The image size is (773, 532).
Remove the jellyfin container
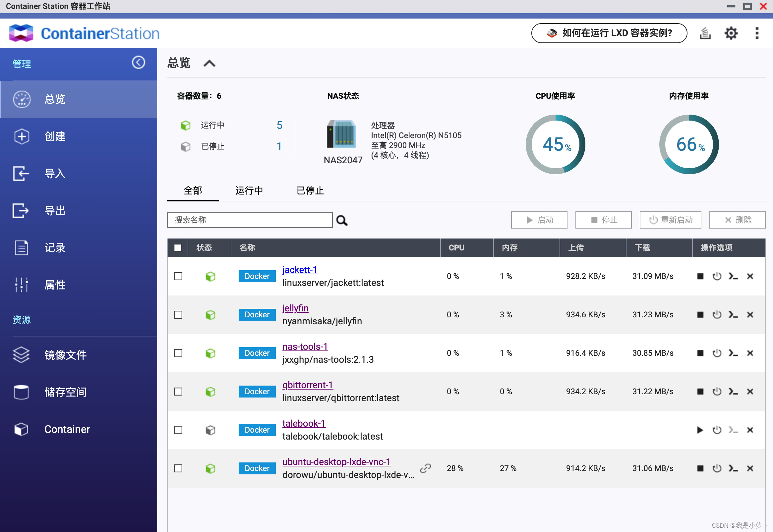tap(750, 315)
